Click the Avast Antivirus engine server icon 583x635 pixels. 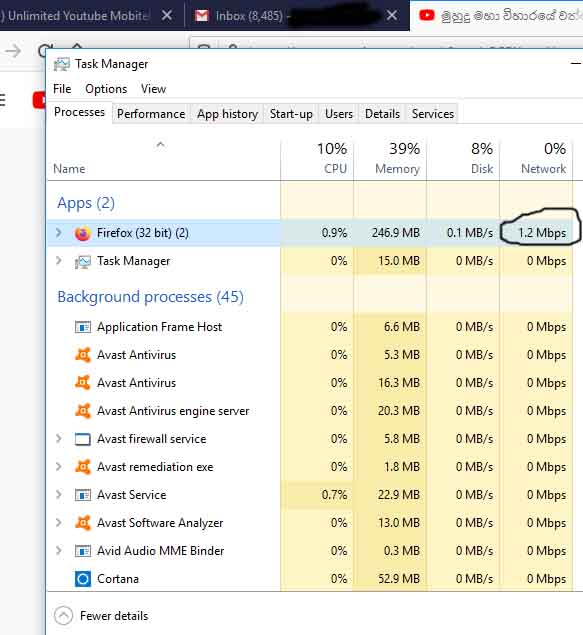(83, 411)
